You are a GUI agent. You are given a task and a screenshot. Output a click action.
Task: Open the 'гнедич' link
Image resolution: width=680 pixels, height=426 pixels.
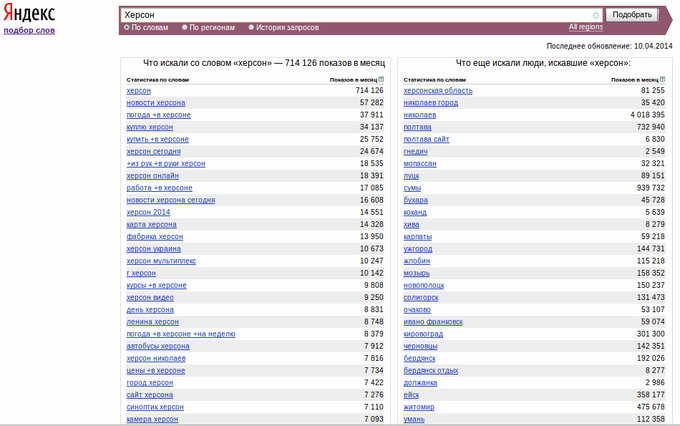click(x=415, y=151)
